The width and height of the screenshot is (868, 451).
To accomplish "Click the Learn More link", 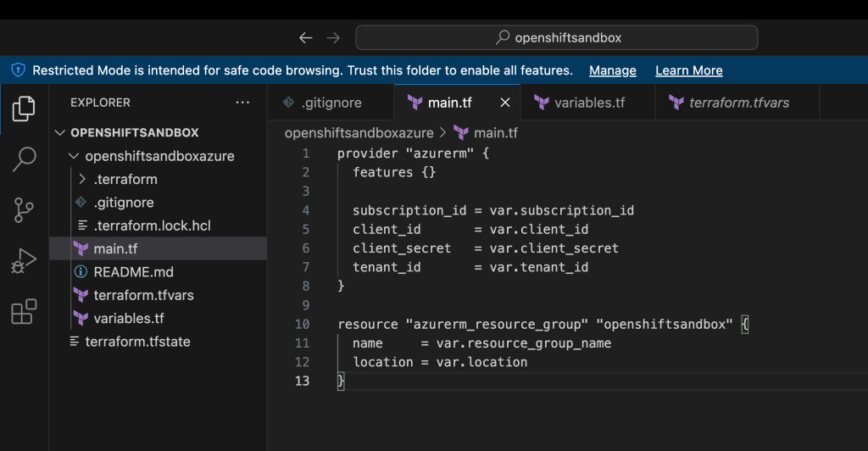I will pos(688,71).
